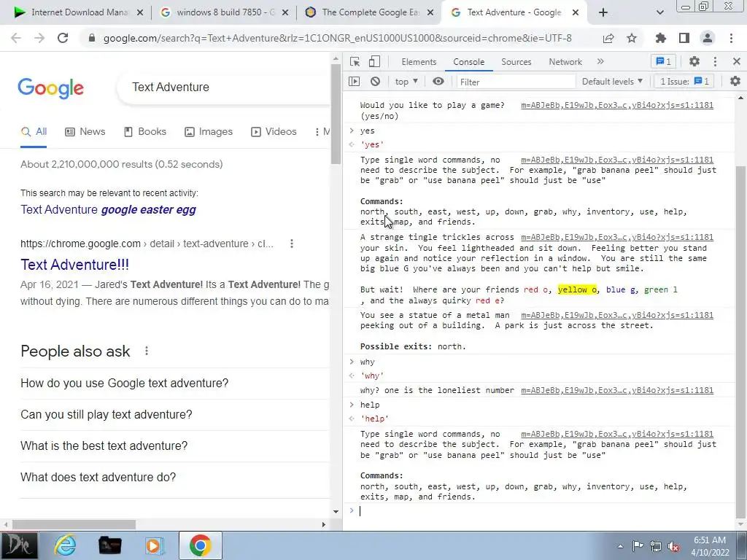
Task: Switch to the Network DevTools tab
Action: pos(565,62)
